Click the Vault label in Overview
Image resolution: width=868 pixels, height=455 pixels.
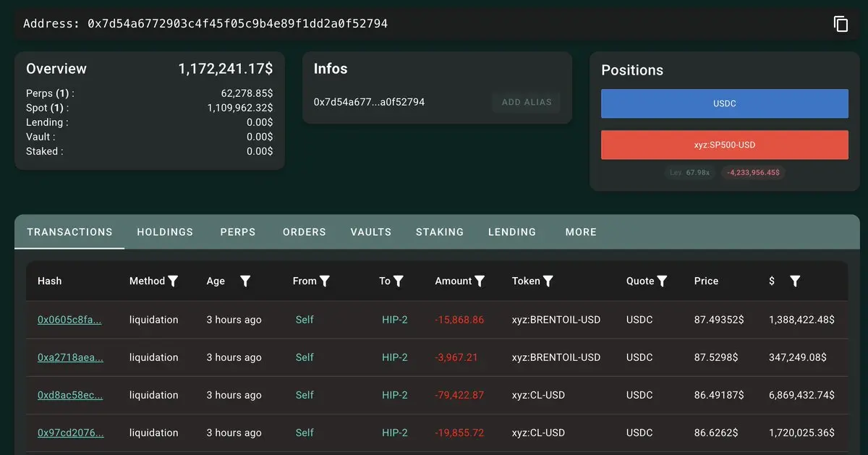(41, 137)
